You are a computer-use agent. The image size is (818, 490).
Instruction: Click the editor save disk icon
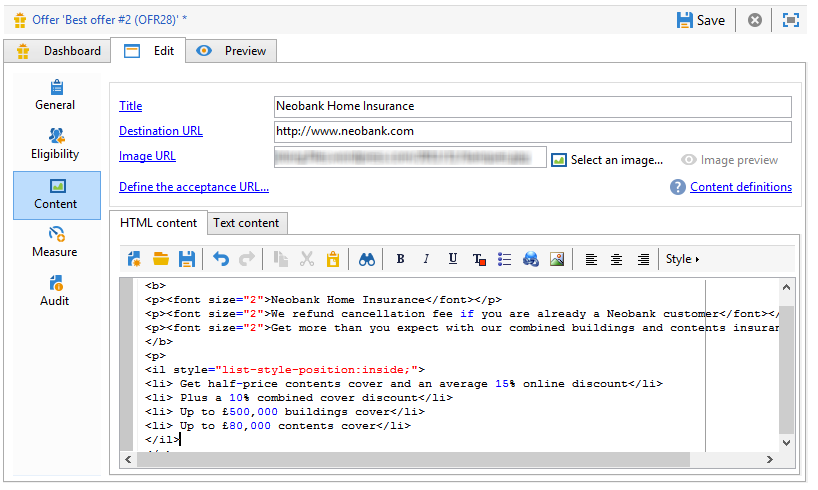[187, 259]
